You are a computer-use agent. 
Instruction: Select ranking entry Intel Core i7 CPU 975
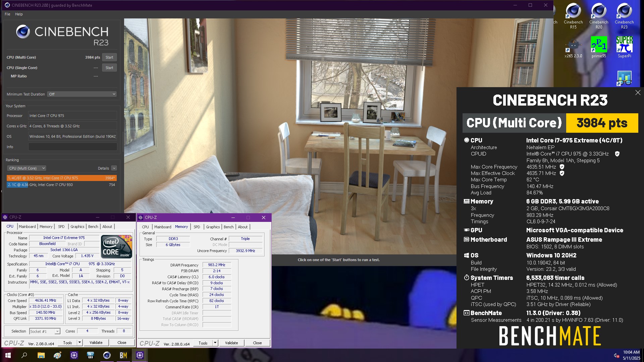(62, 178)
